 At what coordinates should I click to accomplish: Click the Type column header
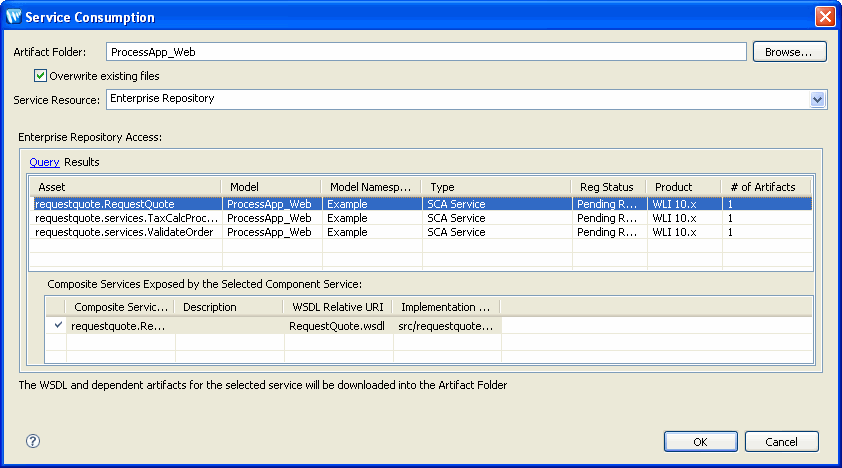(496, 187)
